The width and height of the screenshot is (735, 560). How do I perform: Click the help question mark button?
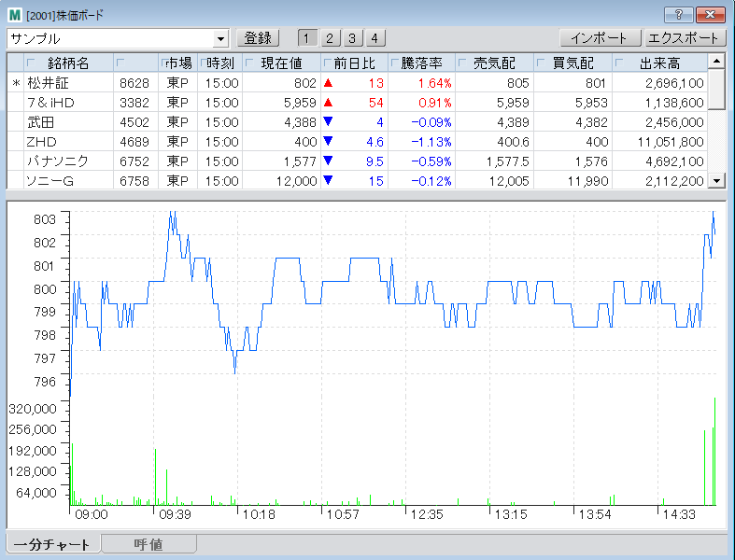(x=678, y=16)
